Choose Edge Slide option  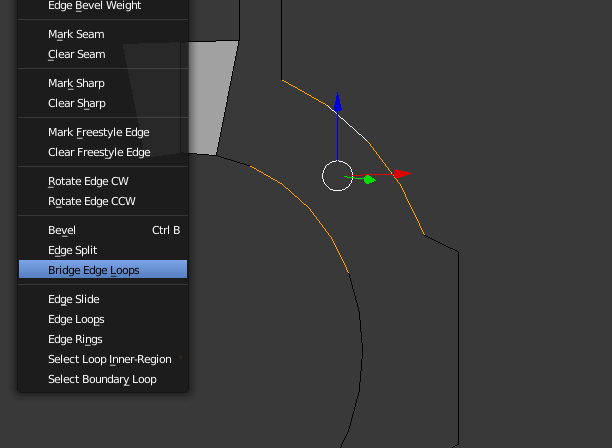pos(103,299)
